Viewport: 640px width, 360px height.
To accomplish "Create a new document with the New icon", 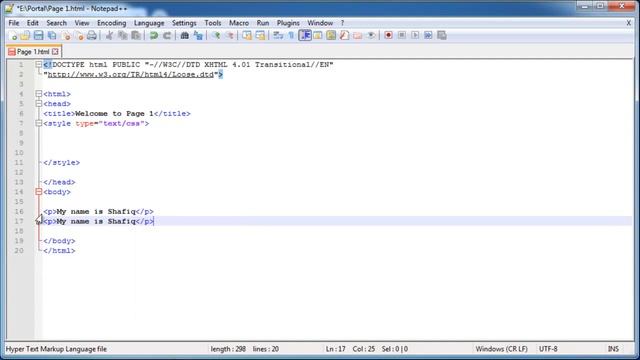I will pyautogui.click(x=13, y=36).
